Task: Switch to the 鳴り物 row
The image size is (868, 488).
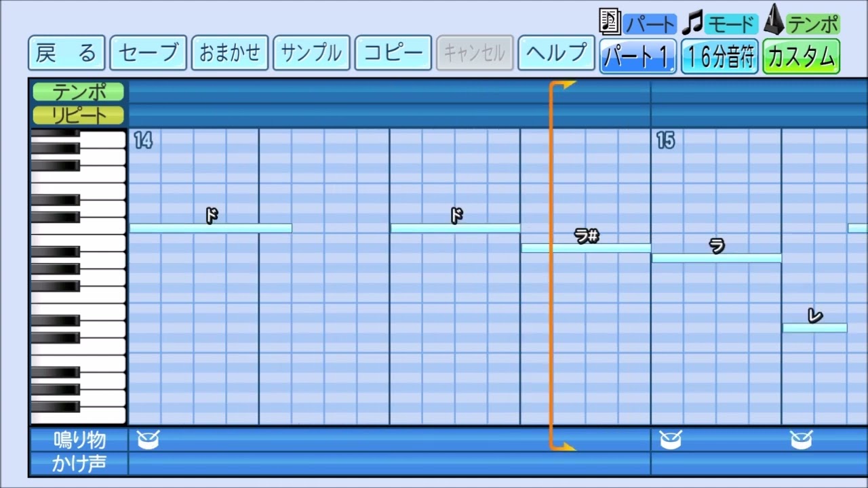Action: 80,439
